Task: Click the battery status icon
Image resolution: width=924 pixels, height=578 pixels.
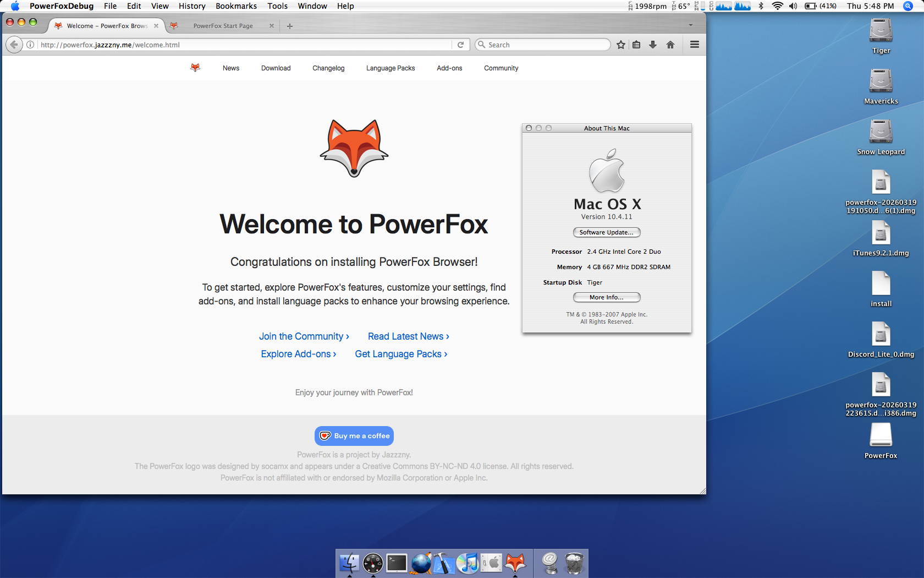Action: click(820, 6)
